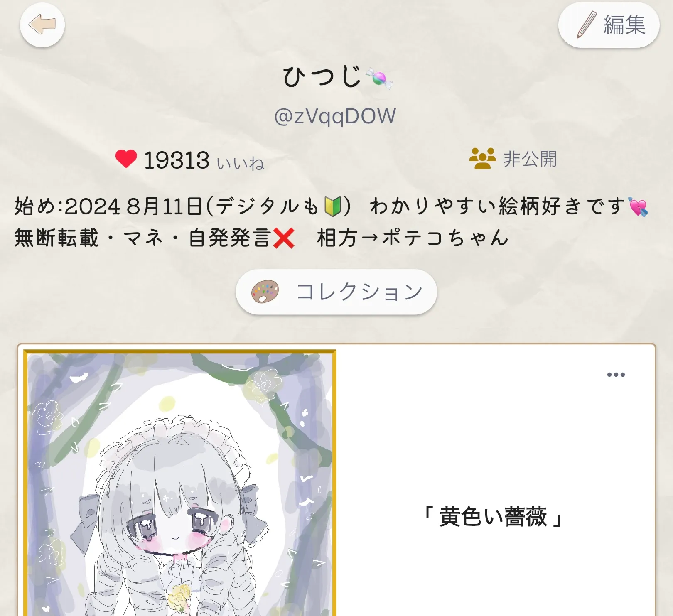Tap the red heart likes icon
The height and width of the screenshot is (616, 673).
(x=126, y=159)
